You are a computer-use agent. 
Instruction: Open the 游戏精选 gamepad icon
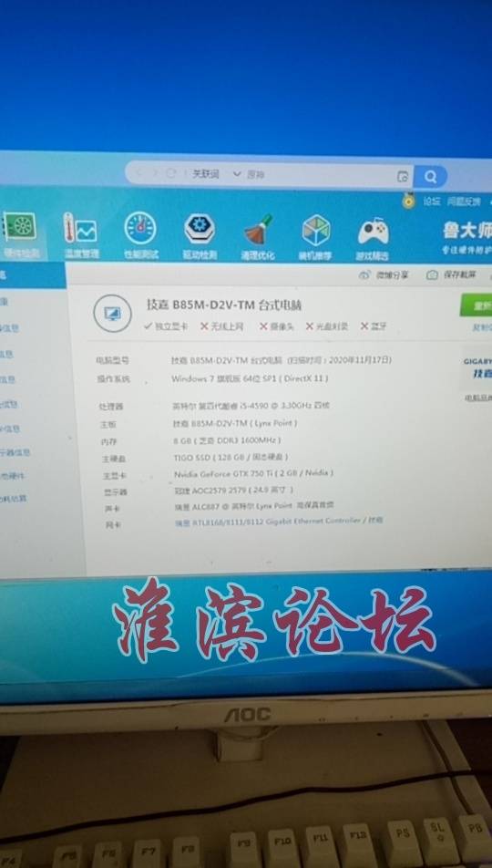coord(373,232)
